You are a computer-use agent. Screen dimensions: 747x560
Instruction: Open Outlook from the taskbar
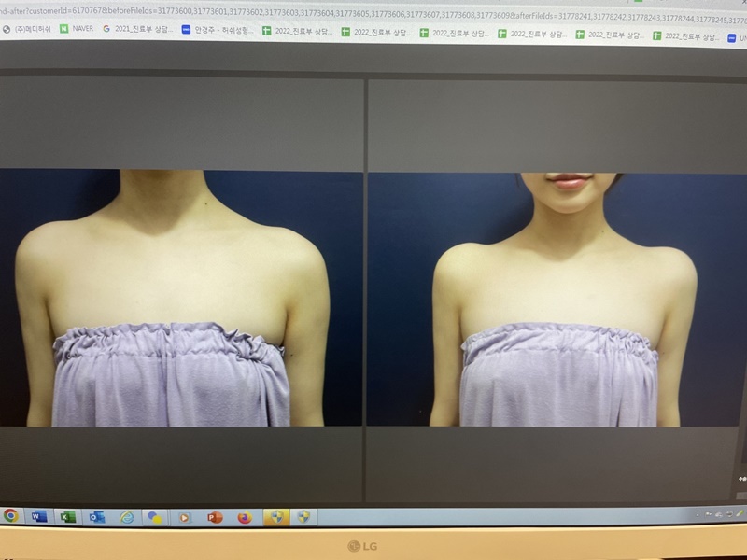point(96,516)
